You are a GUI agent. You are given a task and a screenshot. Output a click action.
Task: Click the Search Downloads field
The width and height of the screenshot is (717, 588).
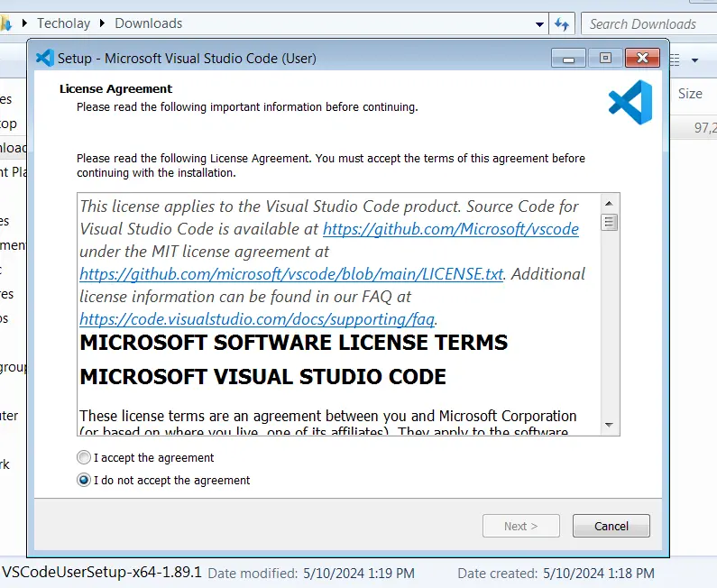649,23
